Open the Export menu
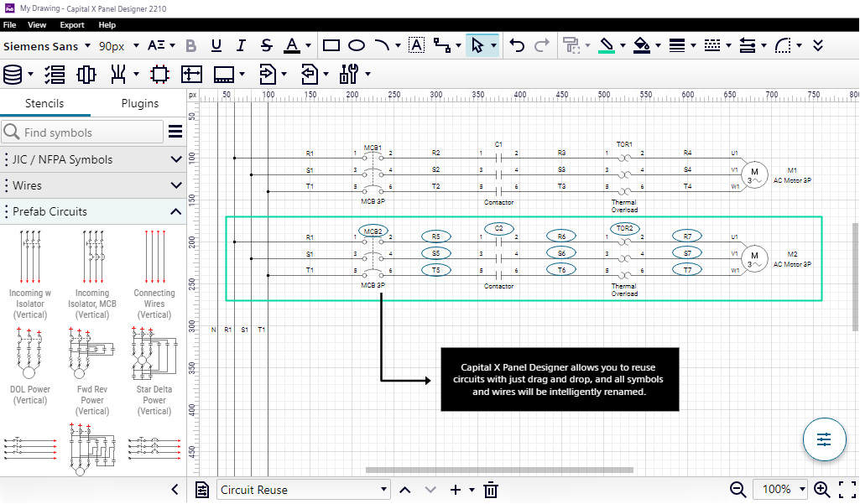The image size is (860, 504). [x=72, y=24]
